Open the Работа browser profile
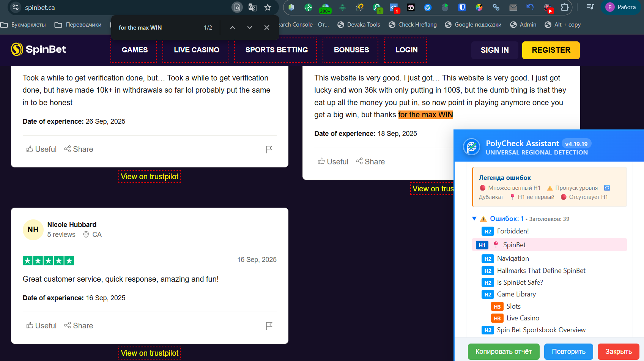This screenshot has height=361, width=644. click(620, 7)
